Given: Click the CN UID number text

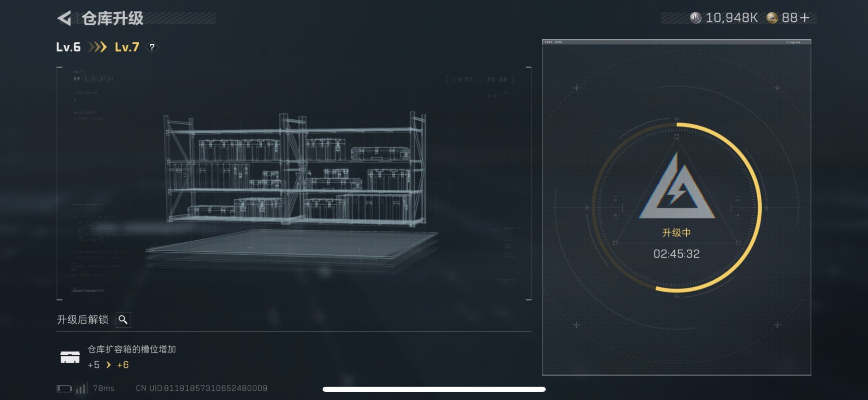Looking at the screenshot, I should (202, 388).
